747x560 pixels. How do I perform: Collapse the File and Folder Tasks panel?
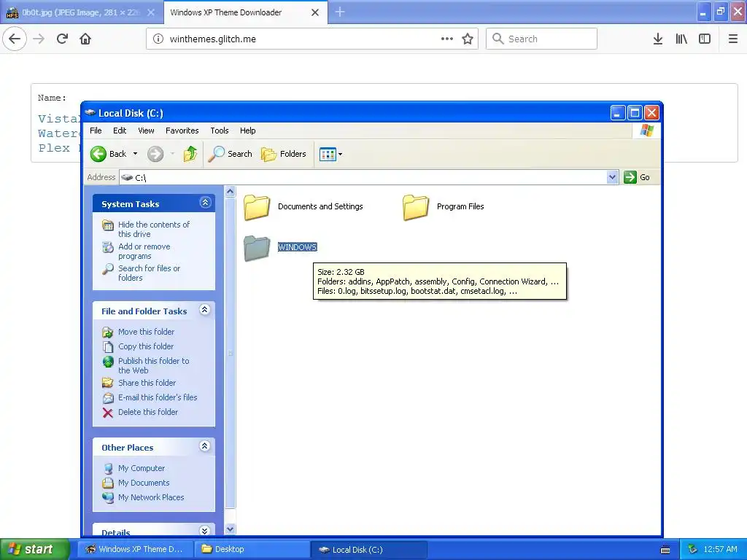[x=205, y=310]
